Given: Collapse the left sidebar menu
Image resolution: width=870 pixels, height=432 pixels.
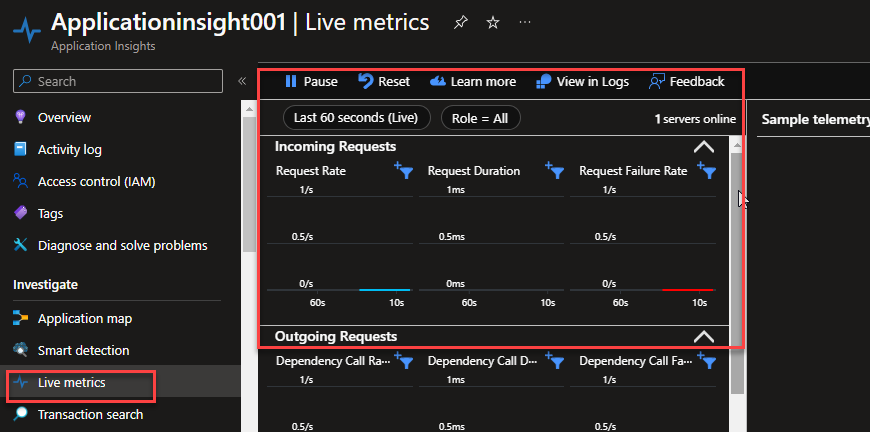Looking at the screenshot, I should 242,81.
